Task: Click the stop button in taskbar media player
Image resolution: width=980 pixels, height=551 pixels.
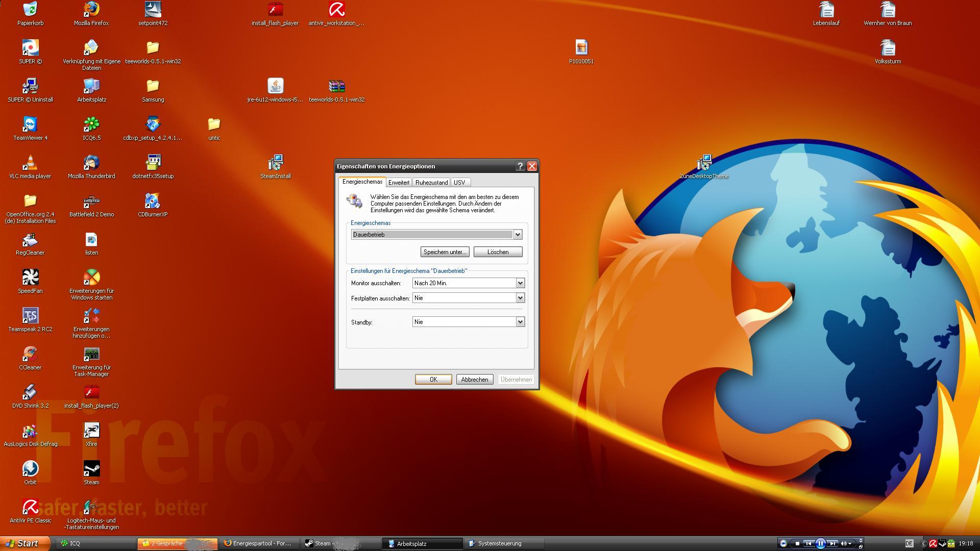Action: (797, 543)
